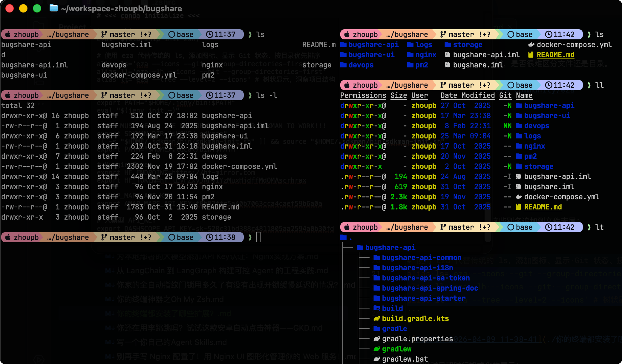Screen dimensions: 622x364
Task: Open the blue bugshare-ui folder icon
Action: coord(344,55)
